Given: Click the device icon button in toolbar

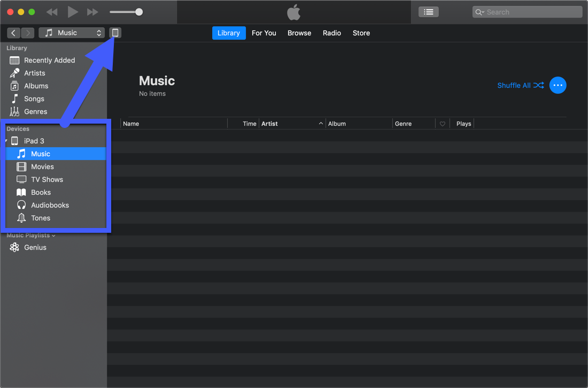Looking at the screenshot, I should click(115, 33).
